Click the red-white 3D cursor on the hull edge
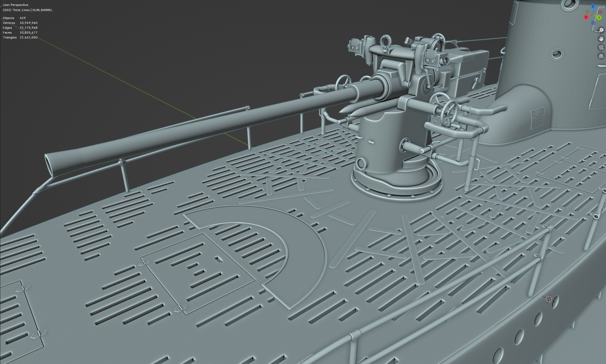This screenshot has height=364, width=606. coord(549,299)
